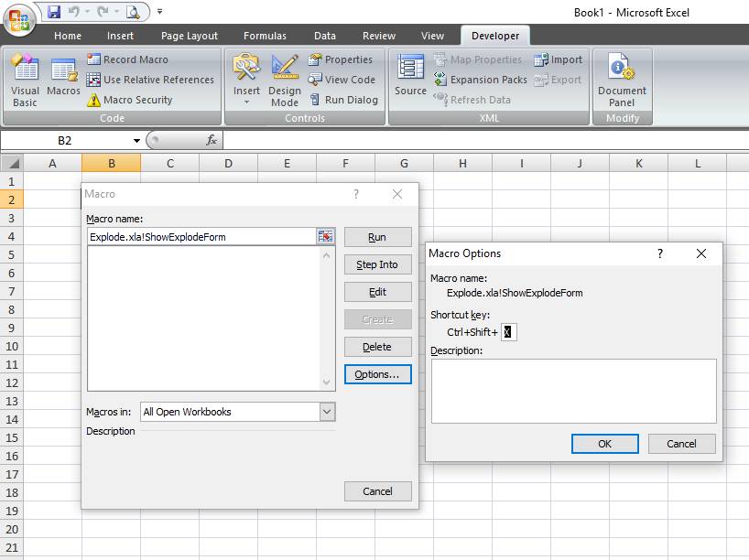Open the Page Layout tab

[190, 36]
